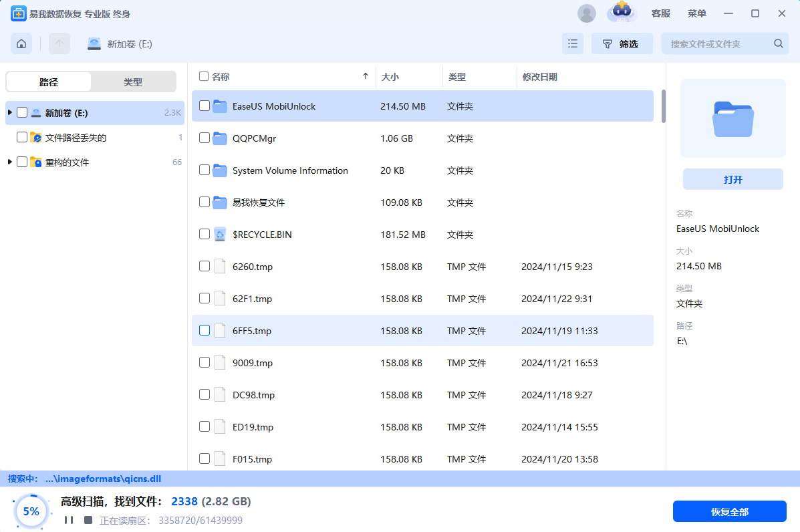800x532 pixels.
Task: Stop the advanced scan
Action: coord(88,520)
